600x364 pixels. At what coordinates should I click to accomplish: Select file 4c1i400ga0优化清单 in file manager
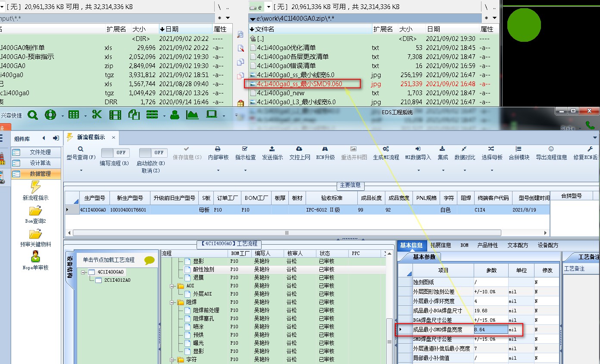[x=286, y=48]
